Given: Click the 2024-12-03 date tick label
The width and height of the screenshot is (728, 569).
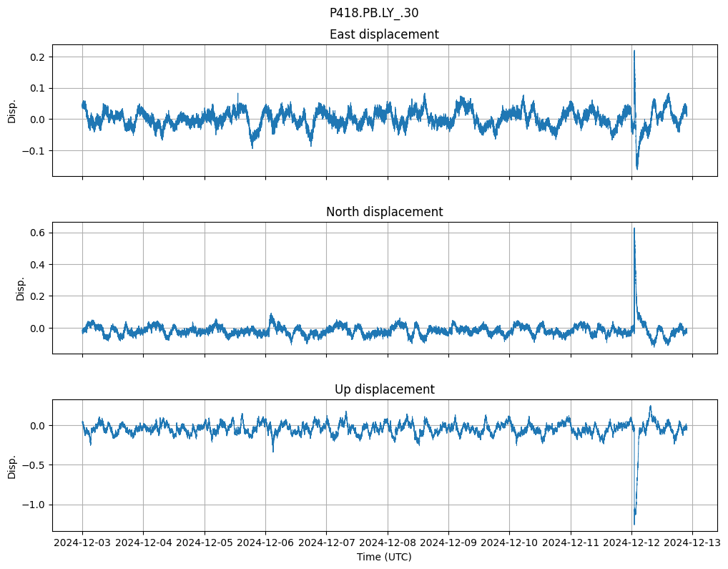Looking at the screenshot, I should 82,543.
